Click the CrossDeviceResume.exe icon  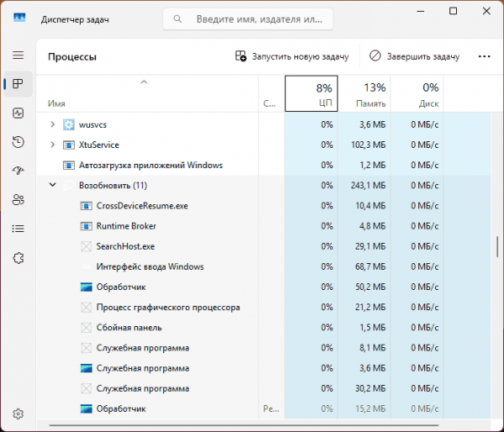tap(87, 206)
